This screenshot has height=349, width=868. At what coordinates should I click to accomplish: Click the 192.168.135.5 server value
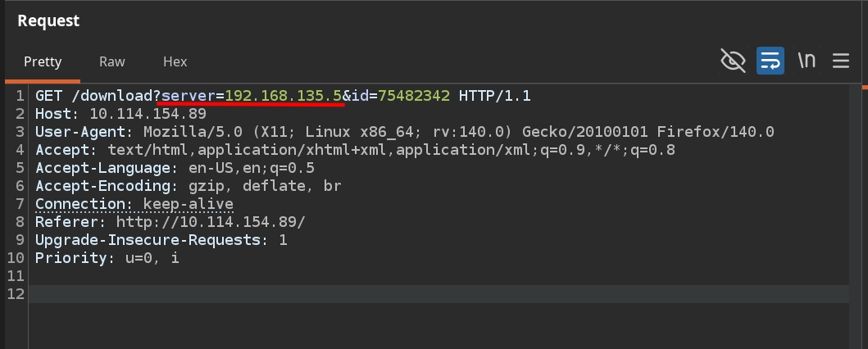(x=283, y=96)
